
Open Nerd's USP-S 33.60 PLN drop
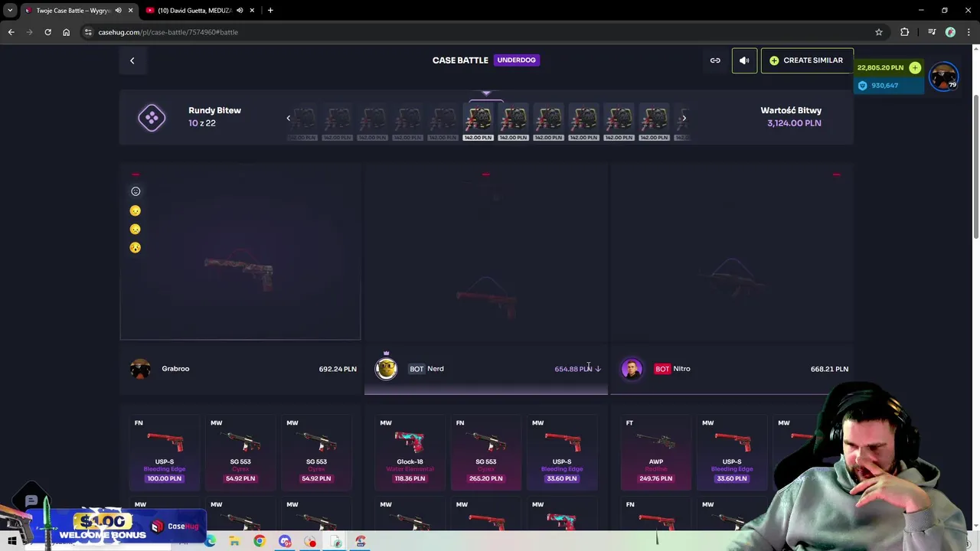click(x=561, y=452)
